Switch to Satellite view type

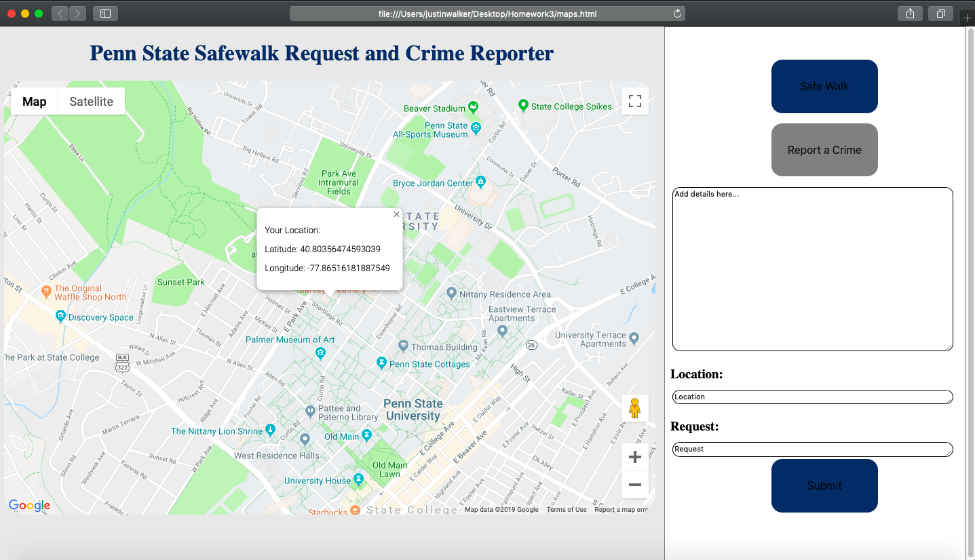click(x=92, y=101)
